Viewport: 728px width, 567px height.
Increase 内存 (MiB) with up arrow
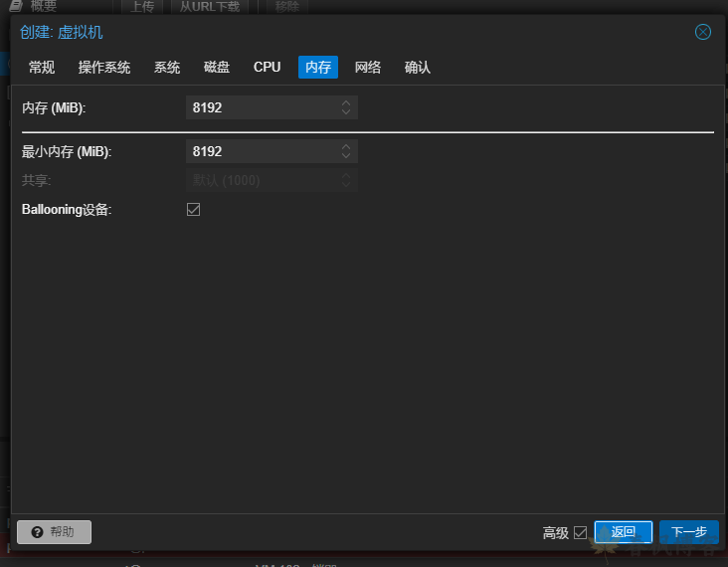coord(346,103)
